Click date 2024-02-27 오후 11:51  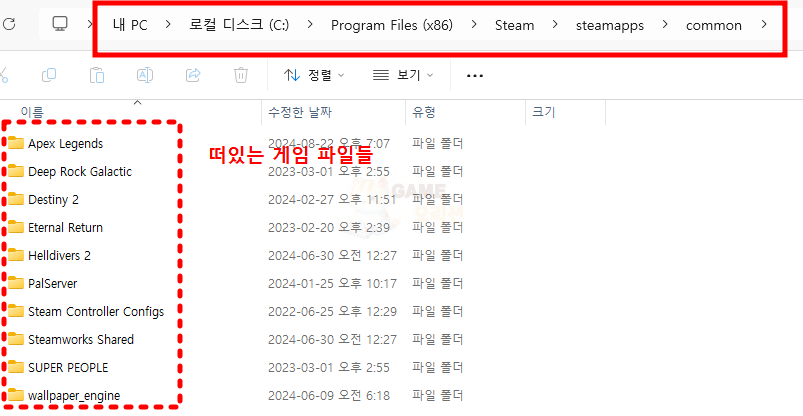coord(332,200)
